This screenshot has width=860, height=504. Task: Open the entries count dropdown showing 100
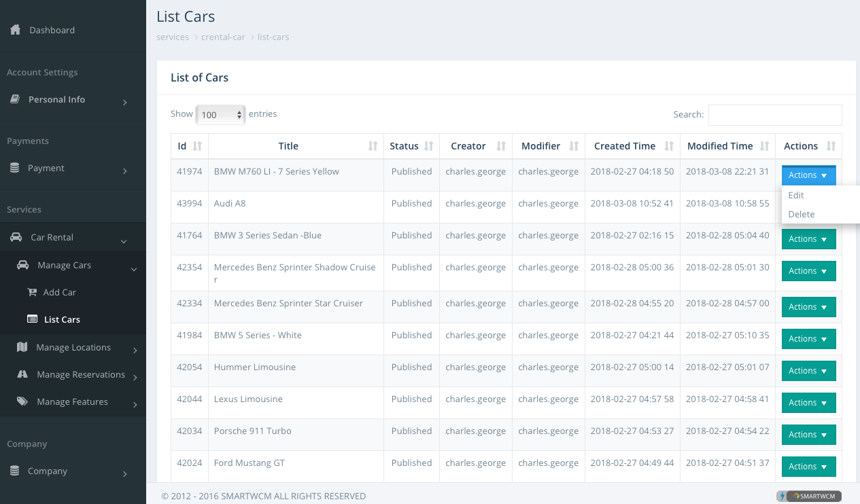coord(220,115)
